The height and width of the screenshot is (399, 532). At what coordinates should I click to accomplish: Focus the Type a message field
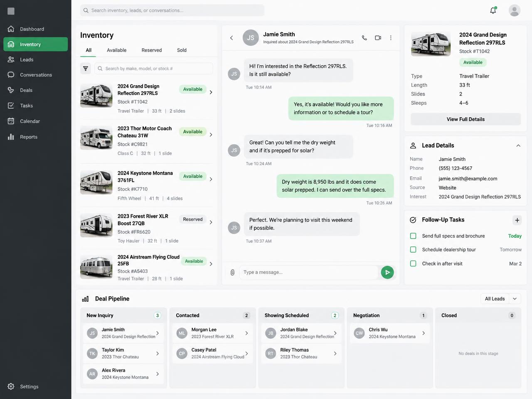tap(309, 272)
